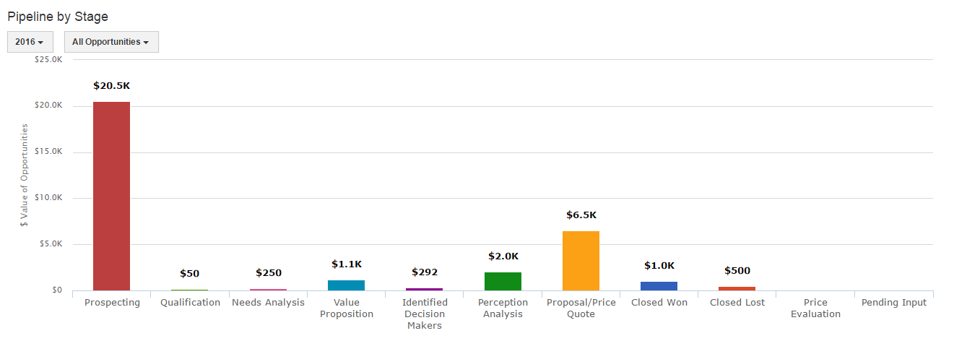Click the Pipeline by Stage title
The height and width of the screenshot is (341, 980).
pos(58,16)
